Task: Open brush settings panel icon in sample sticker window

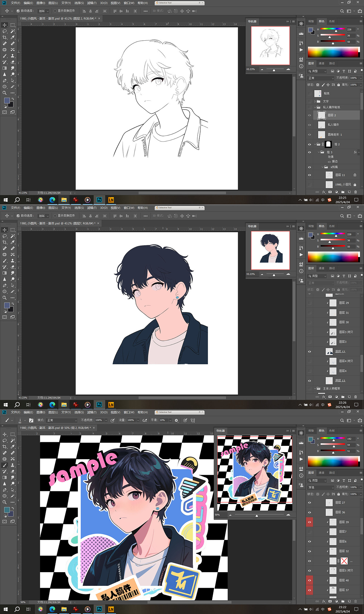Action: [31, 420]
